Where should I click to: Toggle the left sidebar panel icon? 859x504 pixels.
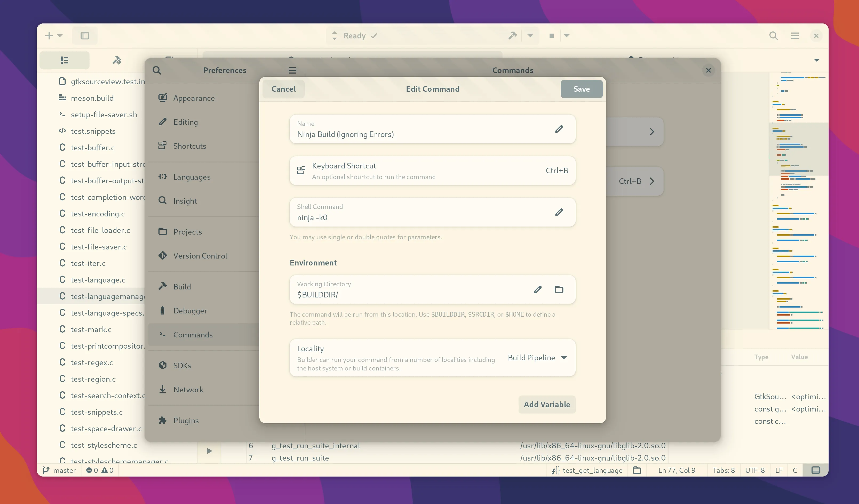click(x=85, y=35)
